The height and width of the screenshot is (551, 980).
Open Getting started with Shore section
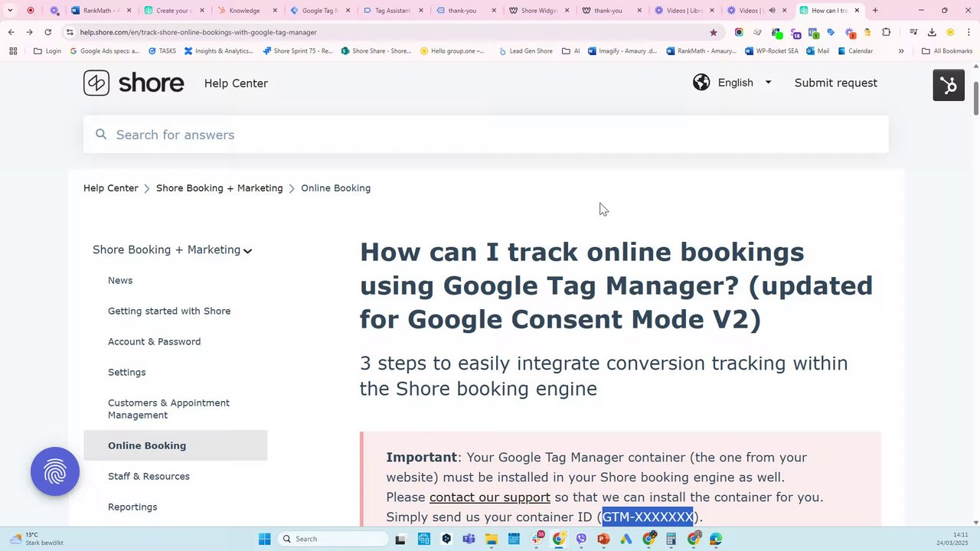click(x=169, y=311)
